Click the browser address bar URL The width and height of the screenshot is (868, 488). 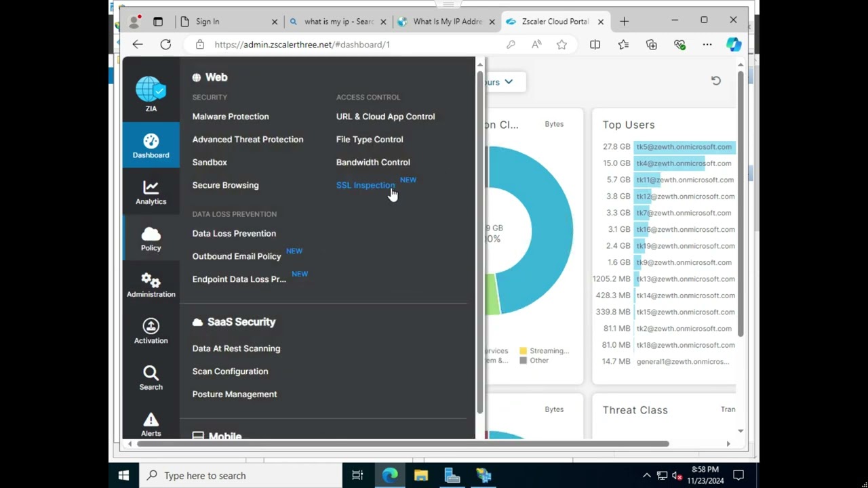(x=302, y=45)
